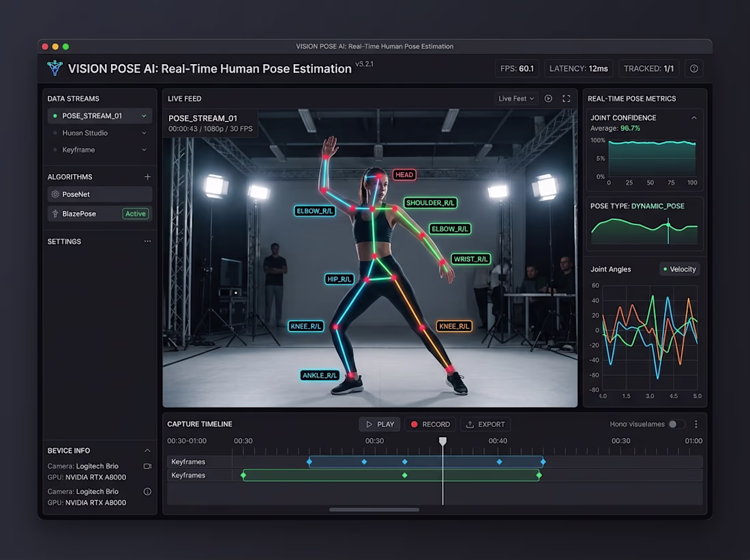Click the 00:00:43 / 1080p / 30 FPS text
This screenshot has height=560, width=750.
[x=211, y=129]
